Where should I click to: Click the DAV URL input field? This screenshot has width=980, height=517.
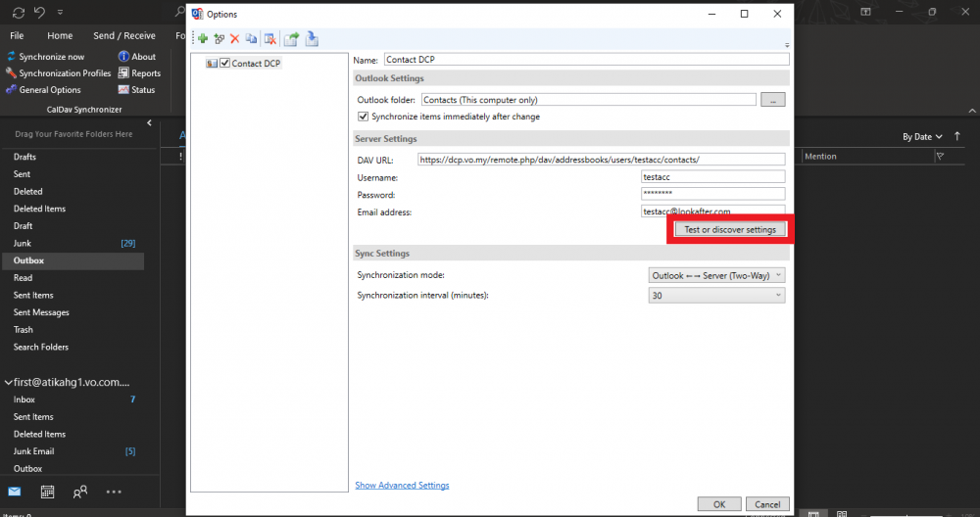[x=601, y=160]
